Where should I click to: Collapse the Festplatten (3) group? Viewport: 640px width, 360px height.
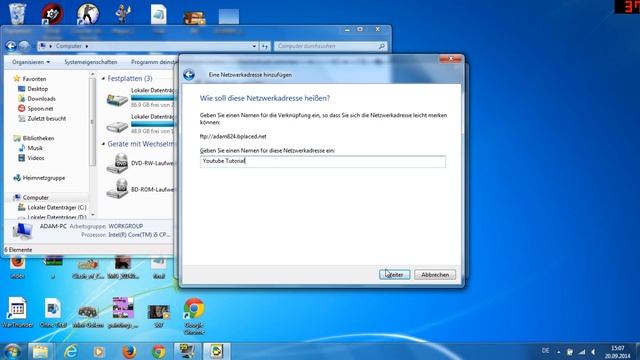(x=103, y=78)
